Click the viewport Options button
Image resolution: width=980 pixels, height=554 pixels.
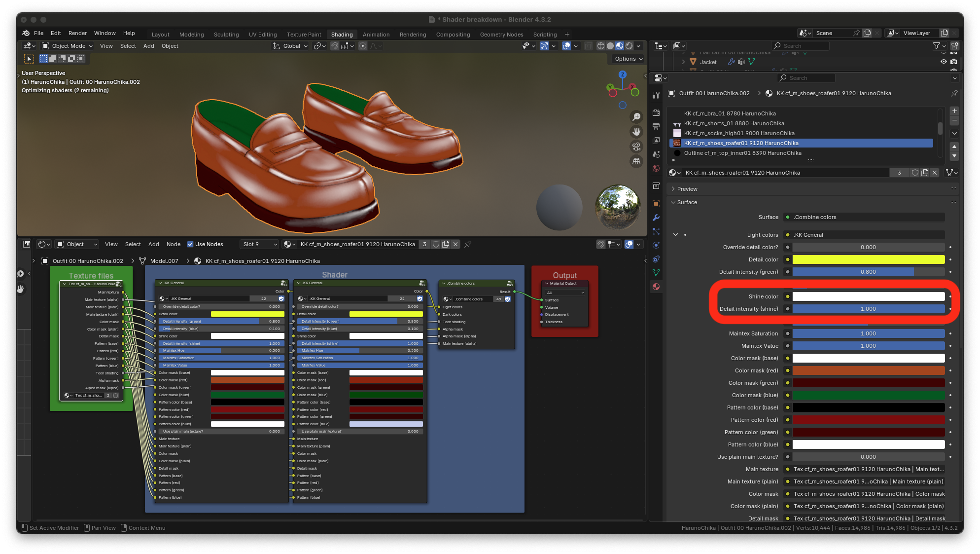[629, 59]
